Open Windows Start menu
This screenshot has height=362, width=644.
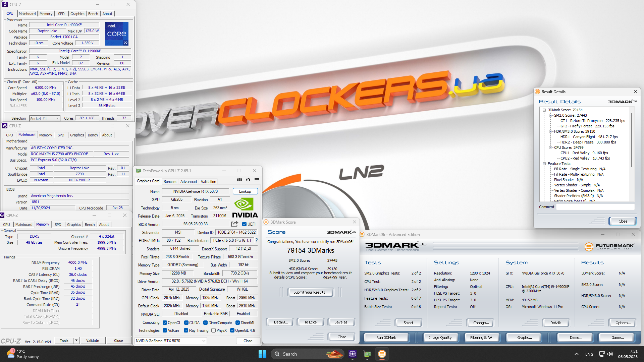click(x=262, y=354)
